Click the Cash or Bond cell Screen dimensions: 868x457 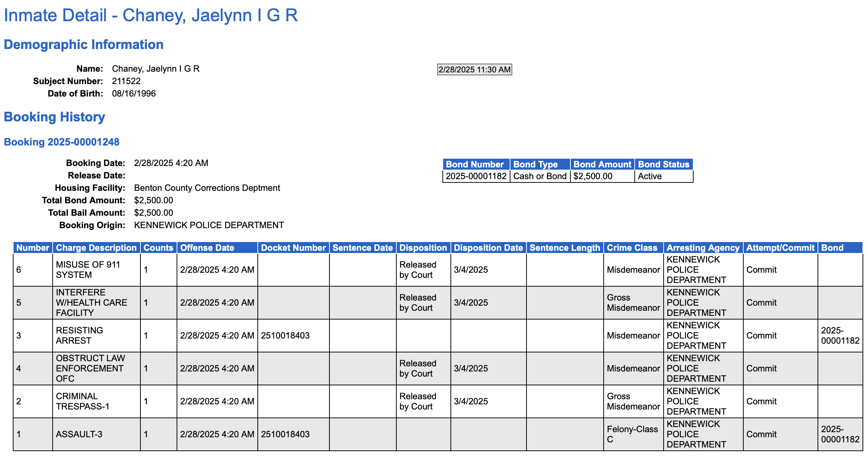[540, 176]
